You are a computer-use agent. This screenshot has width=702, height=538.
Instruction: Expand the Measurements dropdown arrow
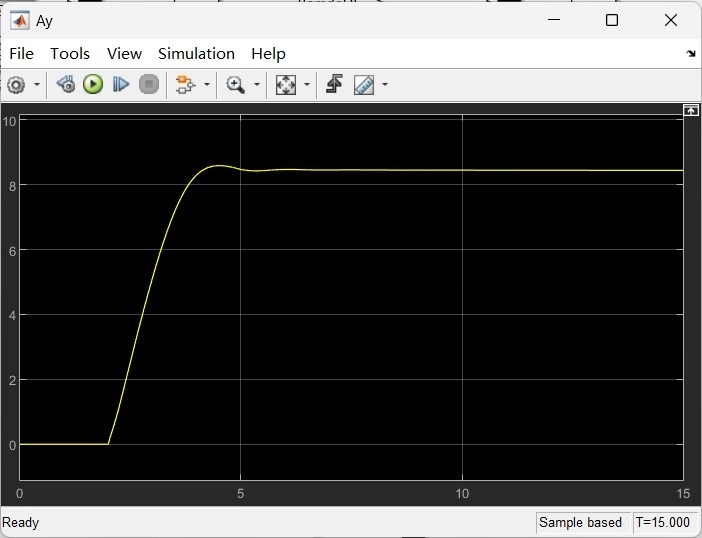click(x=385, y=84)
